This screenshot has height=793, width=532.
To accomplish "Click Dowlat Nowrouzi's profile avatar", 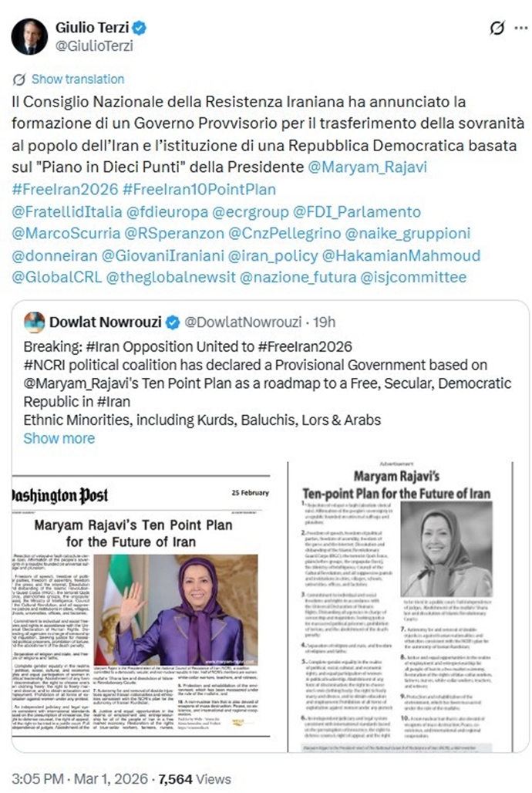I will click(x=35, y=322).
